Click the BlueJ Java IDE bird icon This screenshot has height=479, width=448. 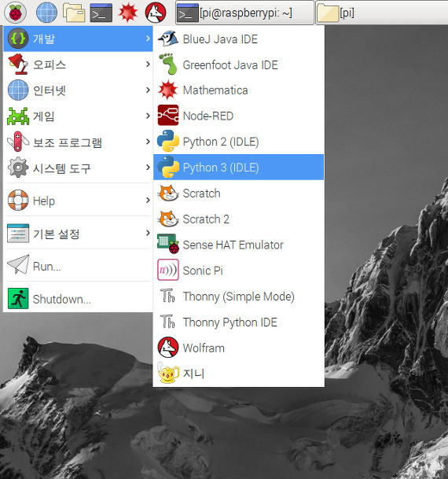(x=168, y=39)
